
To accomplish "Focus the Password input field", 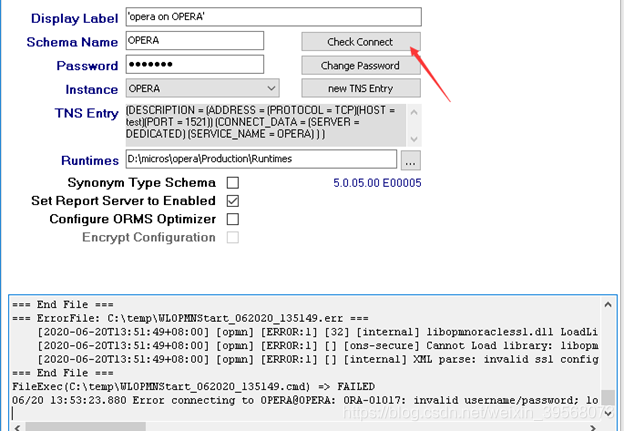I will coord(195,64).
